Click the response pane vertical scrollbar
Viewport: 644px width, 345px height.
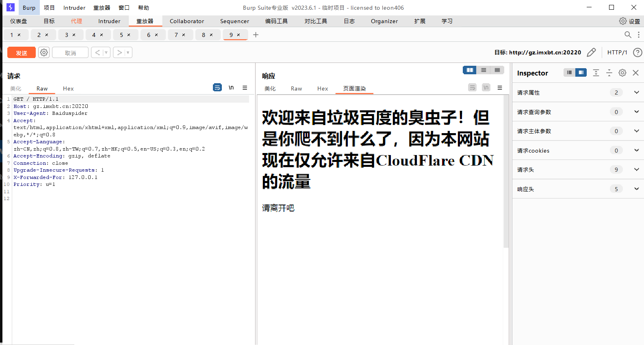tap(506, 171)
